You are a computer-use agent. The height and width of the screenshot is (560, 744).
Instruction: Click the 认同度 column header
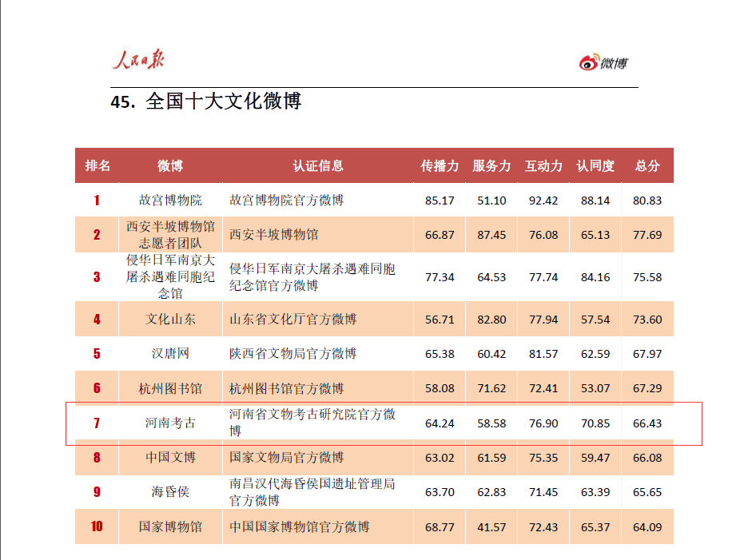595,166
